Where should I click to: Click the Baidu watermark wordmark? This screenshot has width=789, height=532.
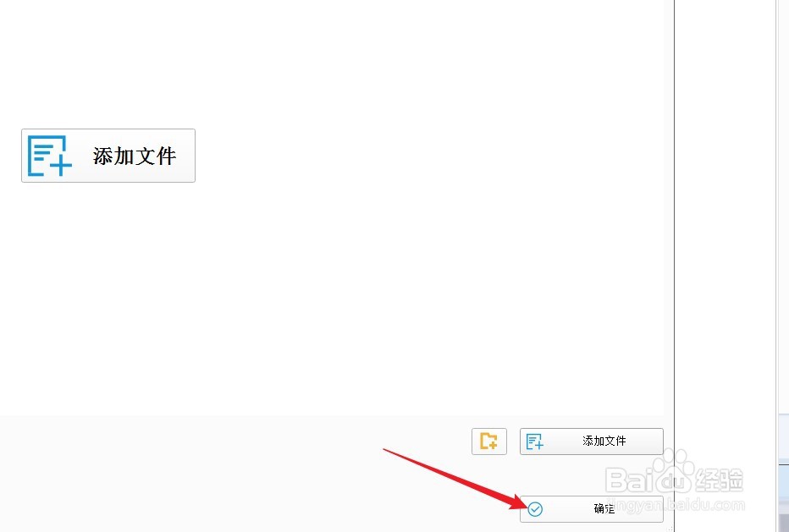[x=648, y=480]
